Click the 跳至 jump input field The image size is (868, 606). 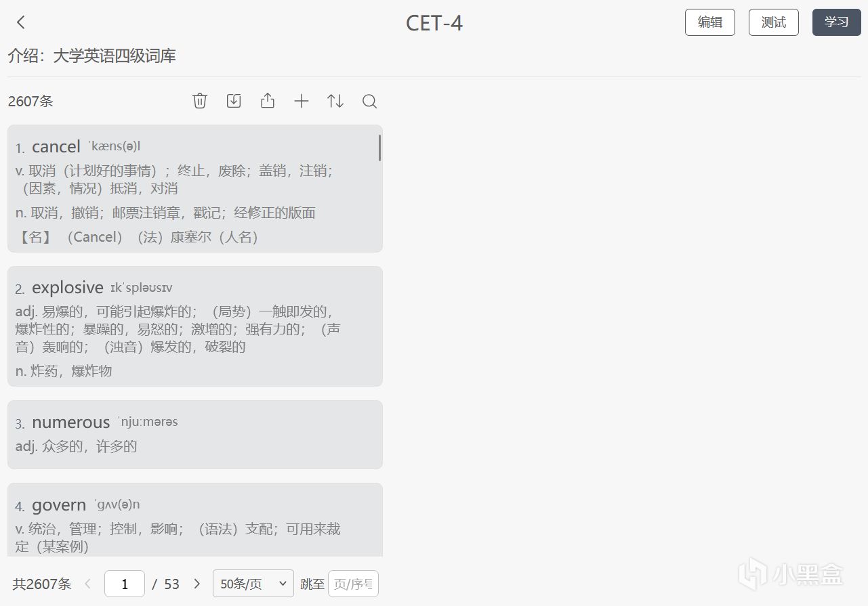(353, 584)
